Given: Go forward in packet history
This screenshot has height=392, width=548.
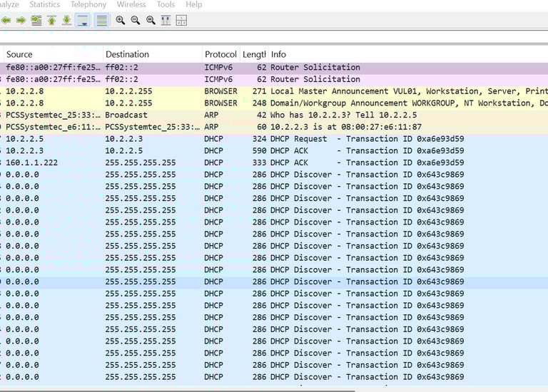Looking at the screenshot, I should [x=21, y=20].
